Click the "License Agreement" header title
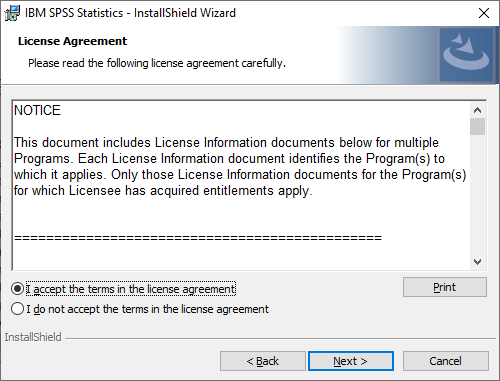This screenshot has width=500, height=381. click(x=72, y=41)
